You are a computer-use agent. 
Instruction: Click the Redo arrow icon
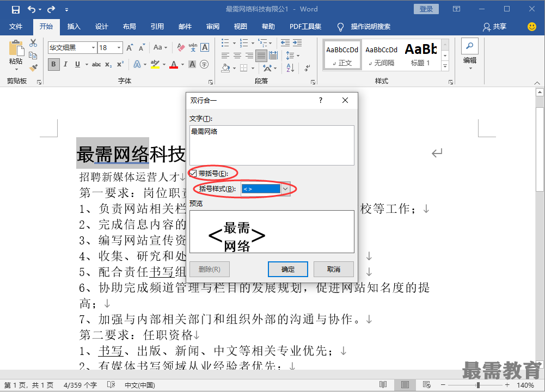click(51, 9)
